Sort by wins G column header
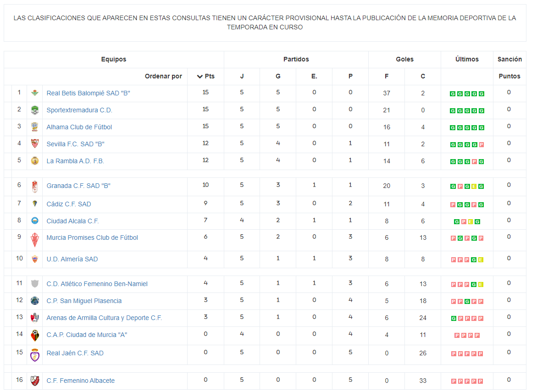The height and width of the screenshot is (392, 537). [x=278, y=77]
